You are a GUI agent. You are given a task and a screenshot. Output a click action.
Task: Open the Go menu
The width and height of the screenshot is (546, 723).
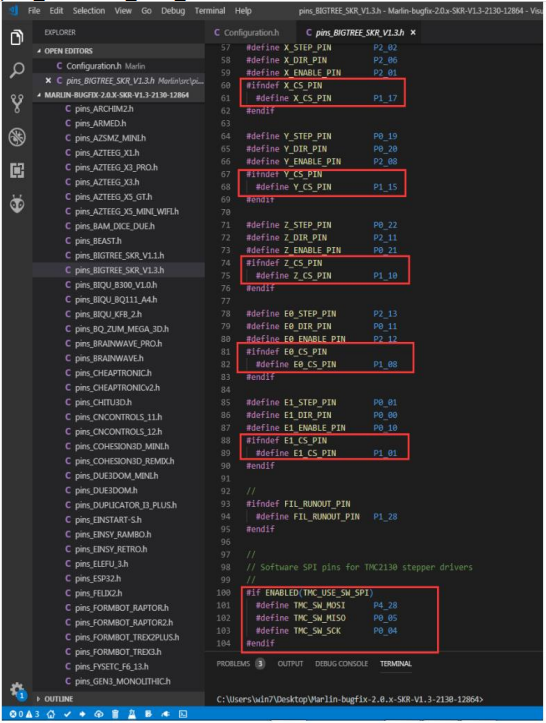click(x=146, y=11)
